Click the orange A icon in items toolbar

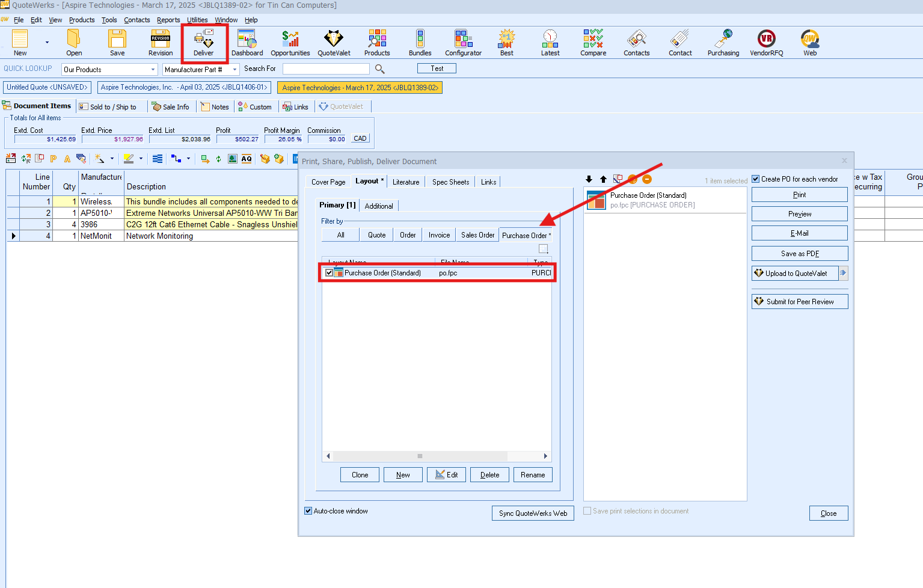67,159
